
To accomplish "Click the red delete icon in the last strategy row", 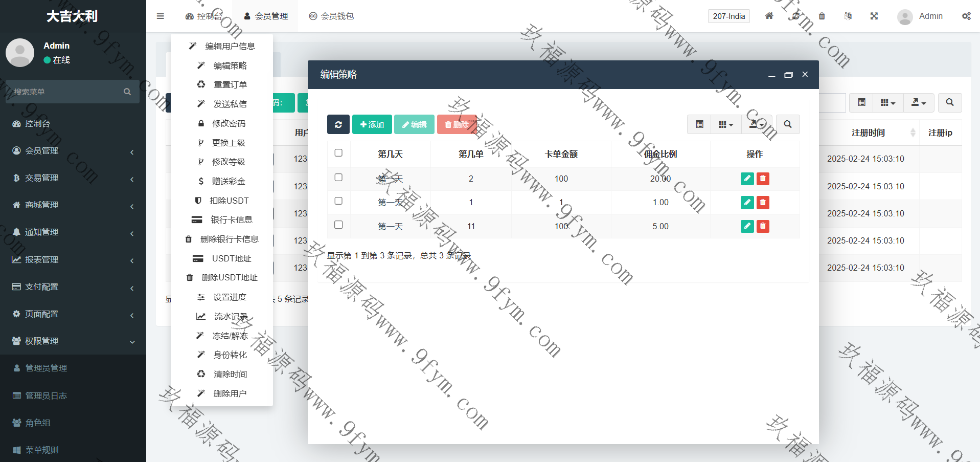I will click(x=763, y=226).
